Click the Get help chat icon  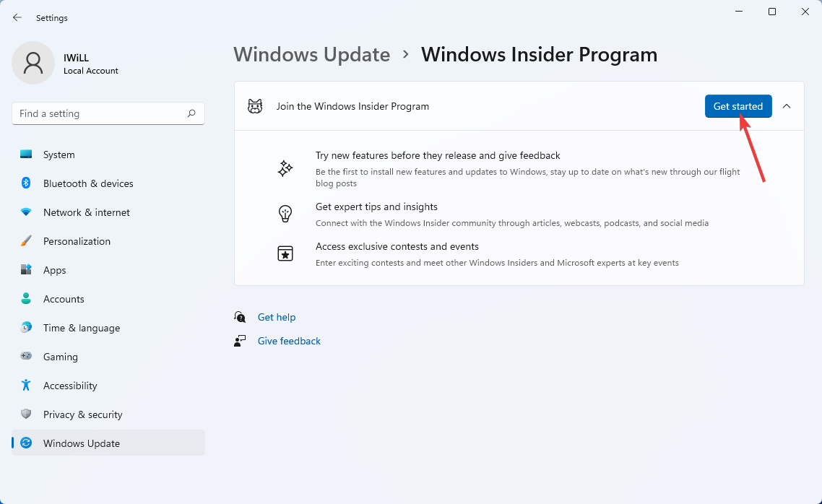point(240,317)
